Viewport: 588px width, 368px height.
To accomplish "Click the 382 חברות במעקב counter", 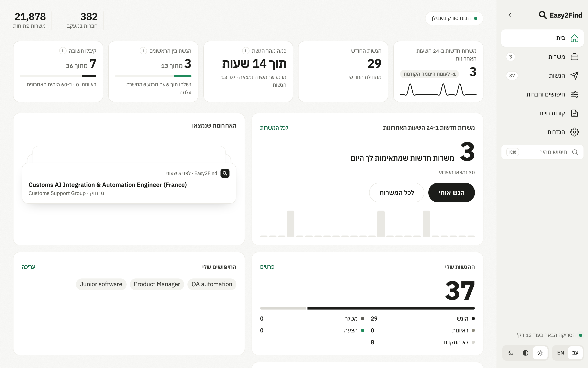I will tap(82, 20).
